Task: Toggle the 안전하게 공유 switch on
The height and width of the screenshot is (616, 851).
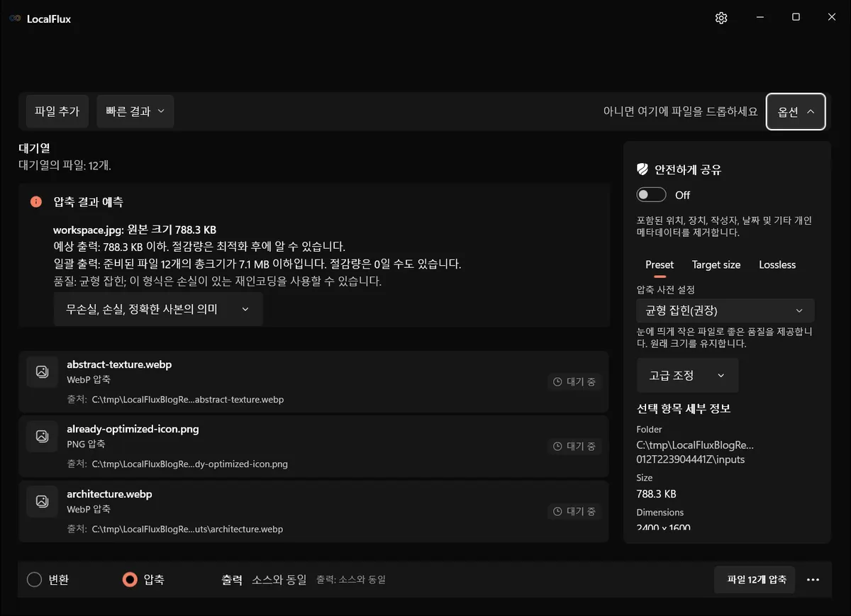Action: pos(651,195)
